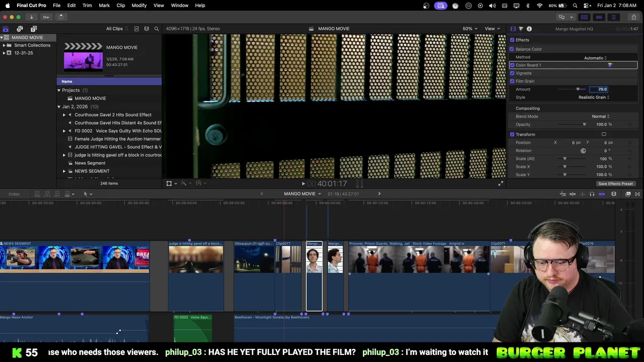The width and height of the screenshot is (644, 362).
Task: Show the Background Tasks indicator
Action: [61, 17]
